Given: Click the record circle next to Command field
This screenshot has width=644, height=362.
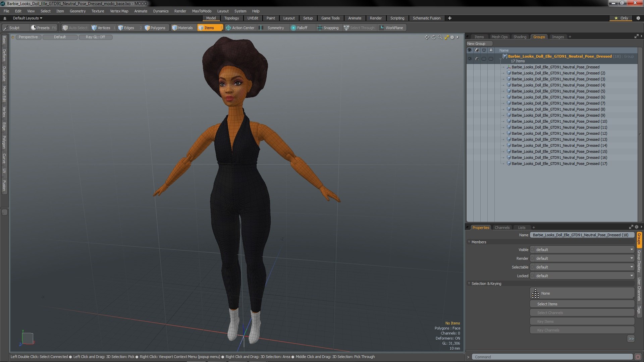Looking at the screenshot, I should tap(638, 357).
